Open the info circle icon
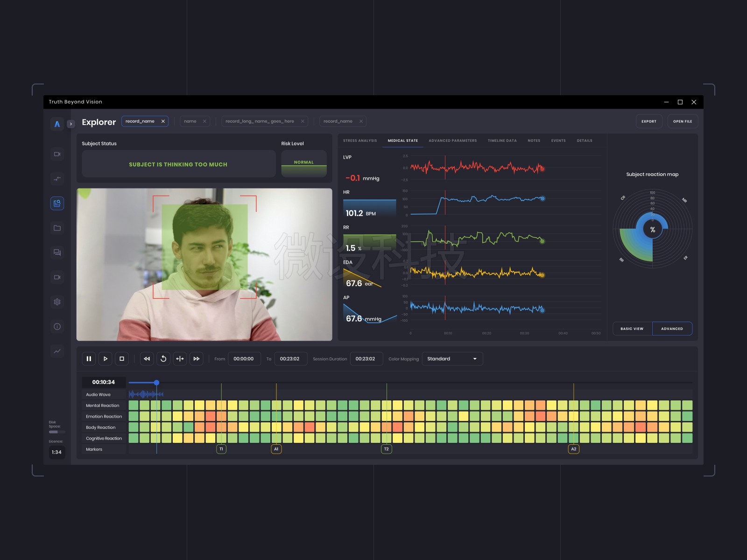 (x=57, y=327)
